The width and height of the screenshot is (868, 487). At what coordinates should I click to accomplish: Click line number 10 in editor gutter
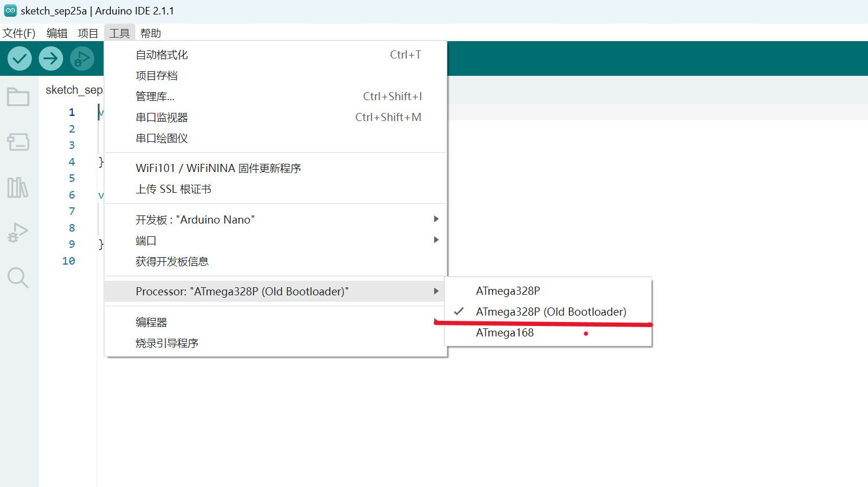pyautogui.click(x=69, y=261)
